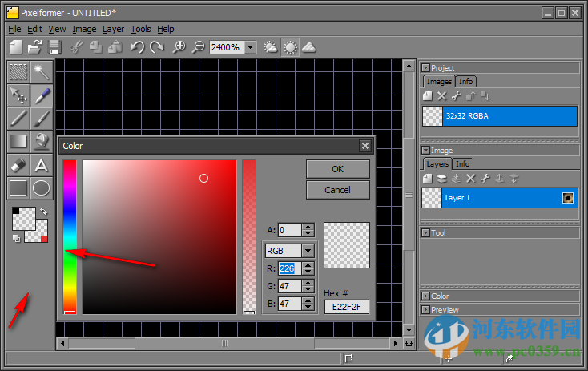588x371 pixels.
Task: Select the Ellipse shape tool
Action: [x=42, y=188]
